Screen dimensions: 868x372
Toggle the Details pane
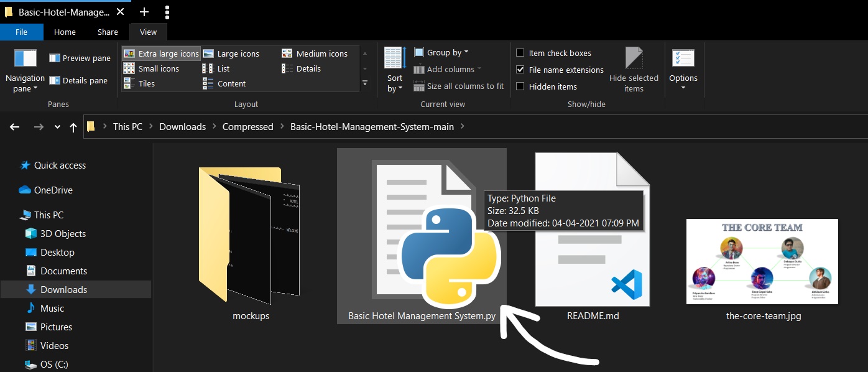tap(78, 80)
